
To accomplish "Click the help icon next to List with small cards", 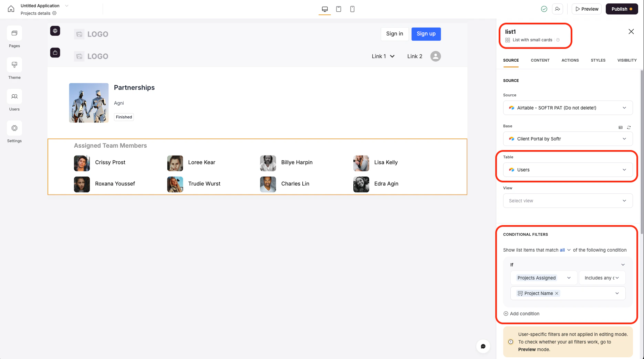I will tap(558, 40).
